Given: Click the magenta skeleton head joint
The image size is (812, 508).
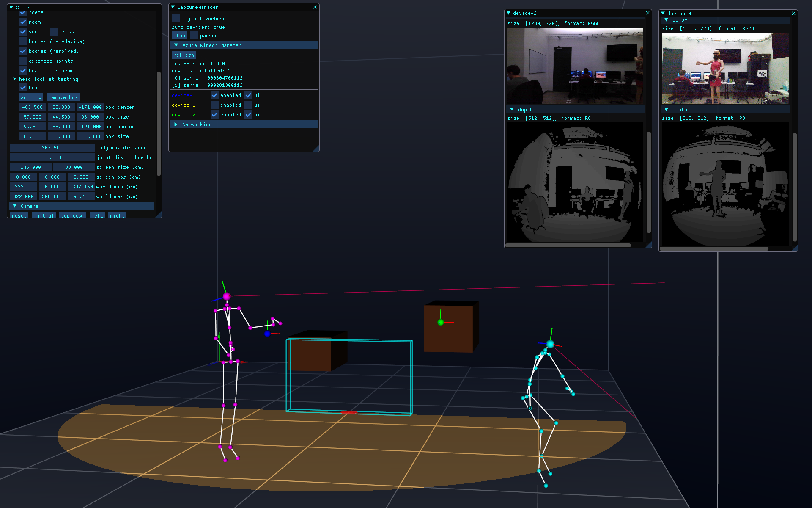Looking at the screenshot, I should click(227, 296).
